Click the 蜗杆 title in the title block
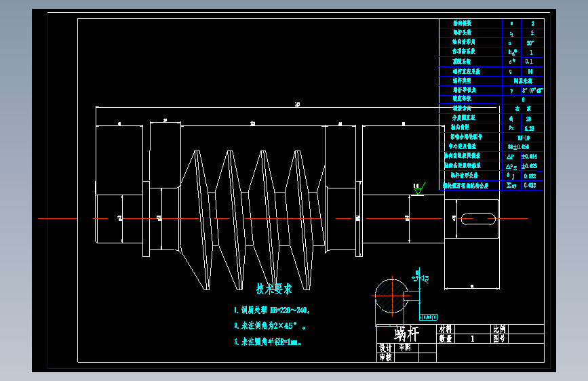This screenshot has width=588, height=381. click(x=407, y=333)
